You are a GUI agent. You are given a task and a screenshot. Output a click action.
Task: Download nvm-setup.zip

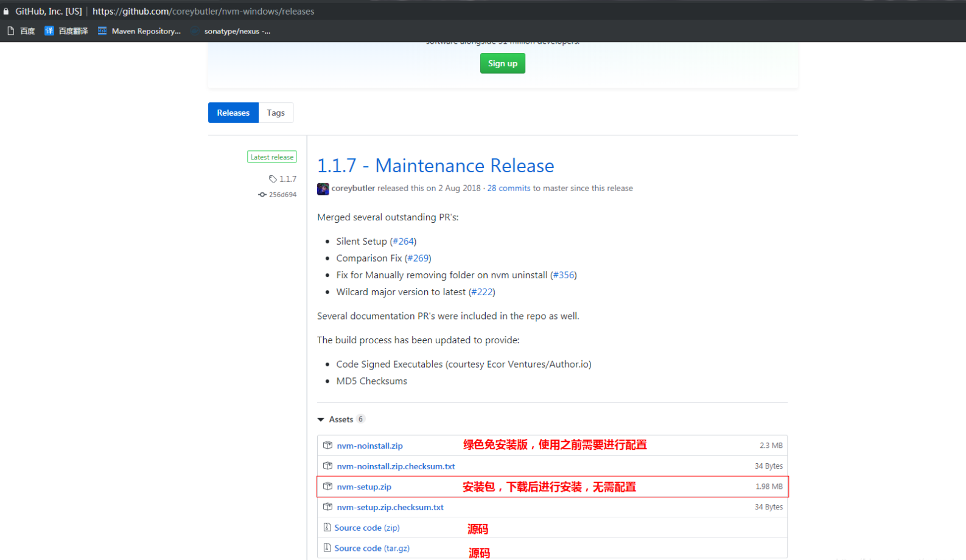point(364,487)
